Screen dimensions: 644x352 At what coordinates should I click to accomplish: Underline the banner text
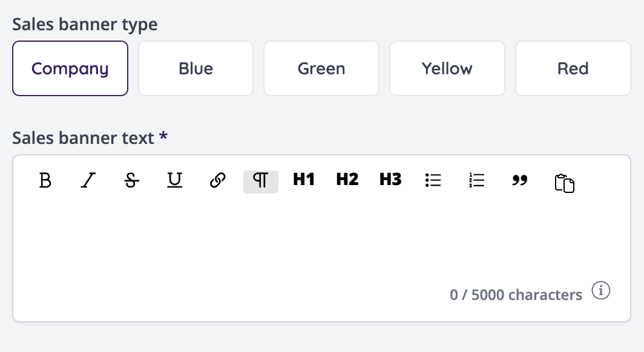tap(174, 181)
